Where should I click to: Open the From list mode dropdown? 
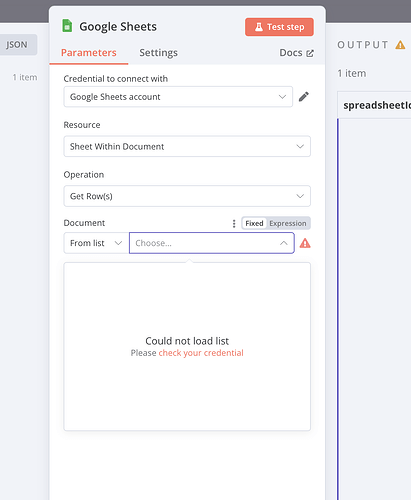[x=96, y=243]
